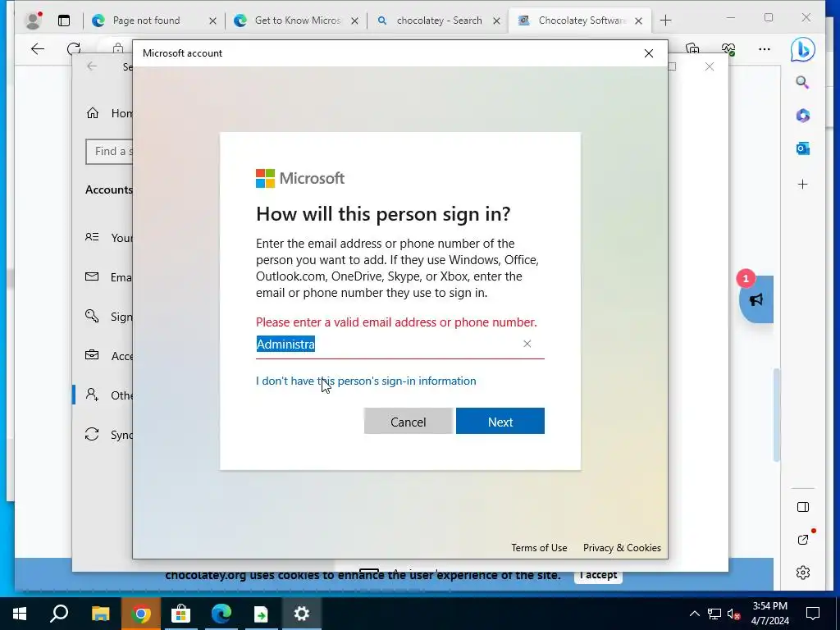This screenshot has width=840, height=630.
Task: Click "I accept" on the cookie banner
Action: 598,575
